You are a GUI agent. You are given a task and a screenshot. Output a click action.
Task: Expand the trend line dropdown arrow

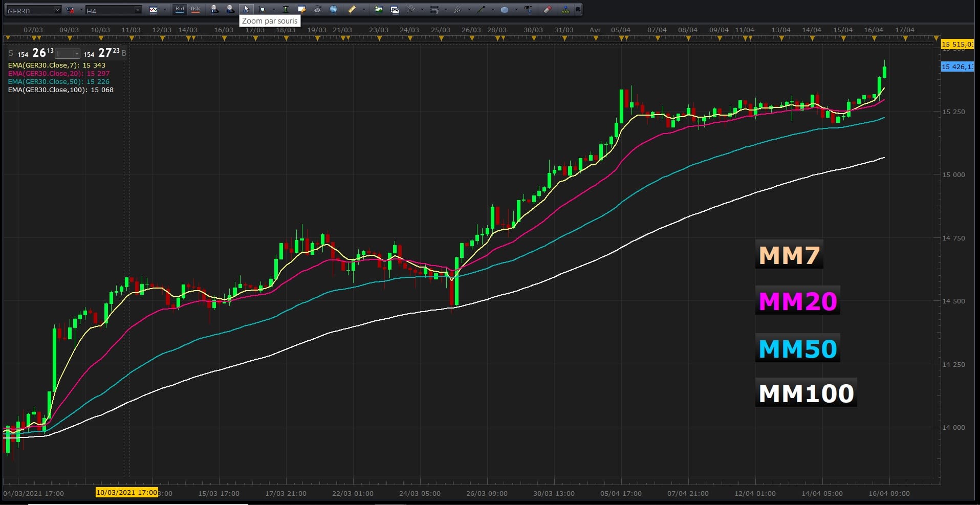click(493, 10)
